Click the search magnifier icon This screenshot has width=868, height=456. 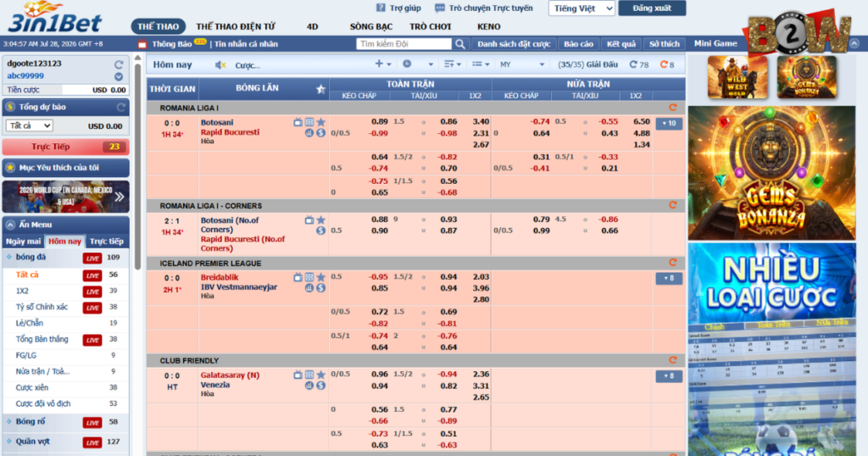pos(460,44)
